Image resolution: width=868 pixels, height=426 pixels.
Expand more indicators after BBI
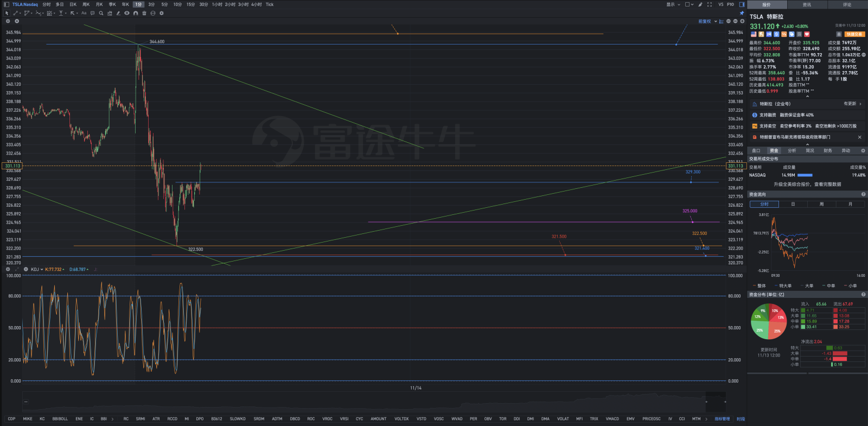click(112, 419)
